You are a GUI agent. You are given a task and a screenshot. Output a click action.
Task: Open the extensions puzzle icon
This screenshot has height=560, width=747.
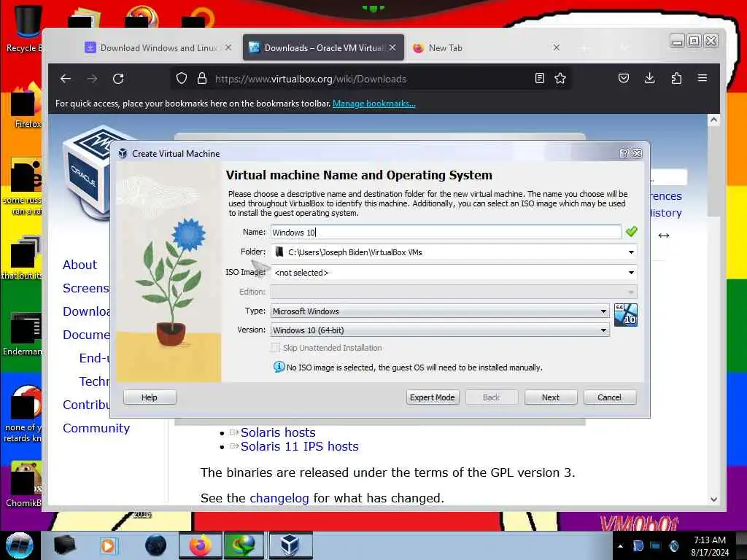(x=676, y=78)
